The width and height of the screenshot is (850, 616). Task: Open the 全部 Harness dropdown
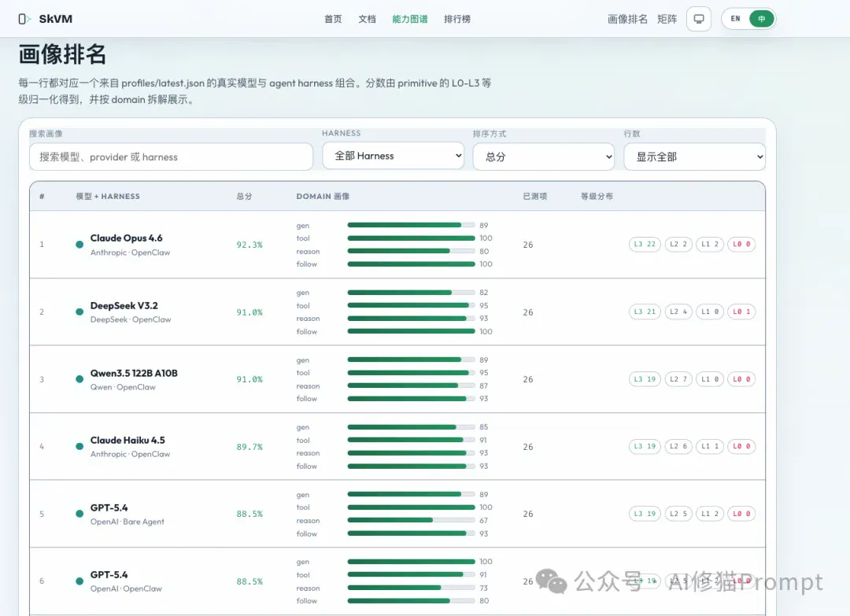point(393,156)
